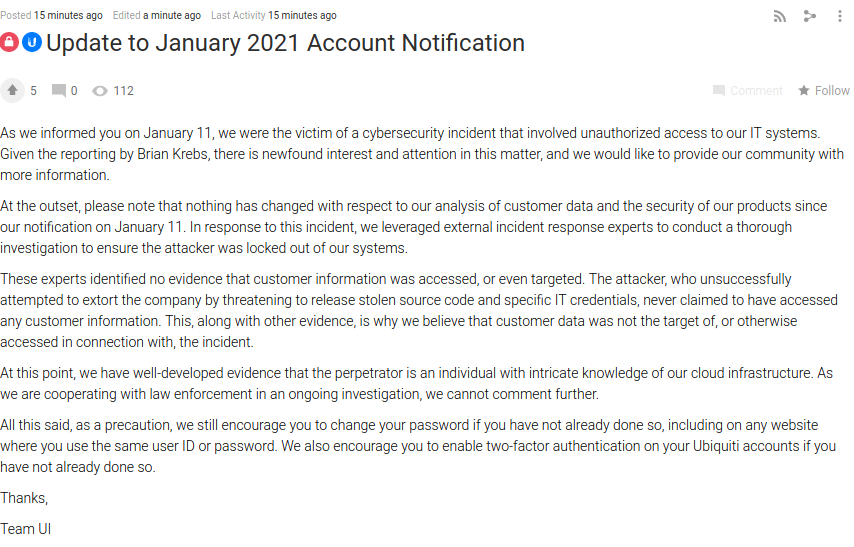Click the blue Ubiquiti U badge
This screenshot has width=854, height=547.
pyautogui.click(x=32, y=42)
